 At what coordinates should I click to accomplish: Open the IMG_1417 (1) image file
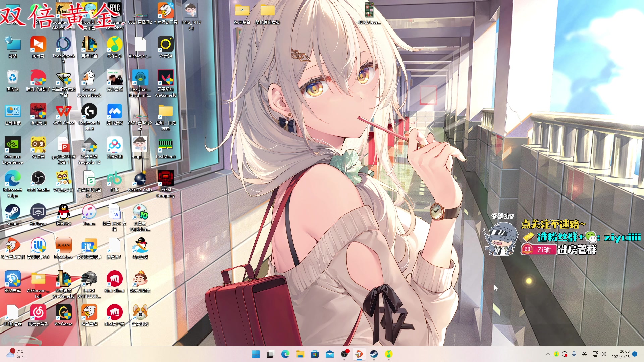pos(191,16)
